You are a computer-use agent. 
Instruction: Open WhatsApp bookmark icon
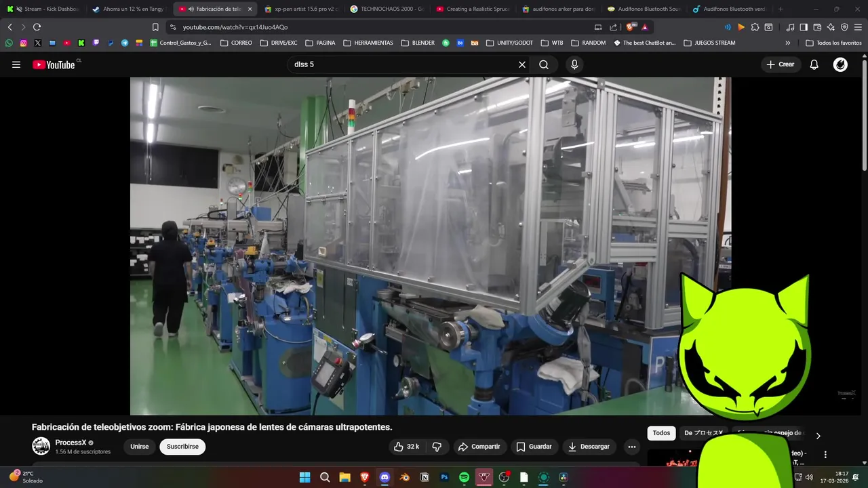[x=9, y=43]
